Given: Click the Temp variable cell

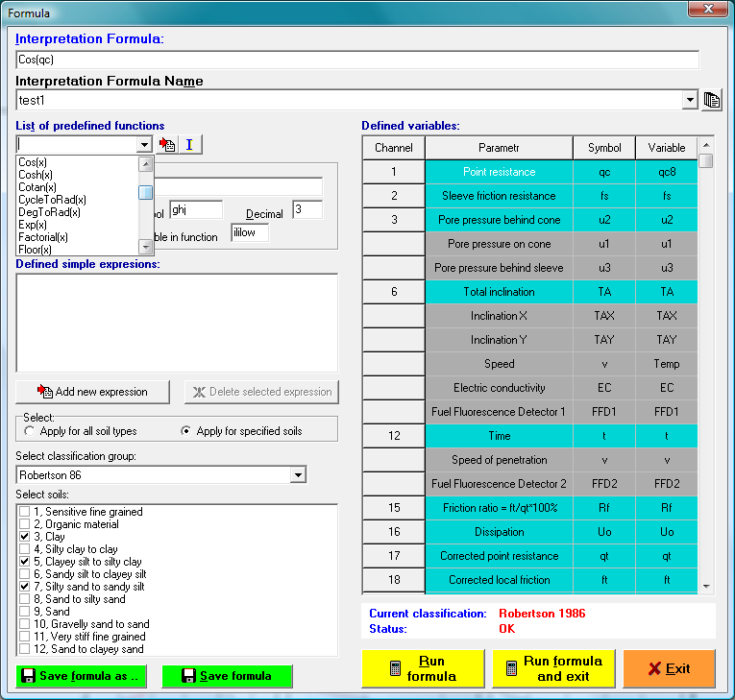Looking at the screenshot, I should pyautogui.click(x=667, y=364).
